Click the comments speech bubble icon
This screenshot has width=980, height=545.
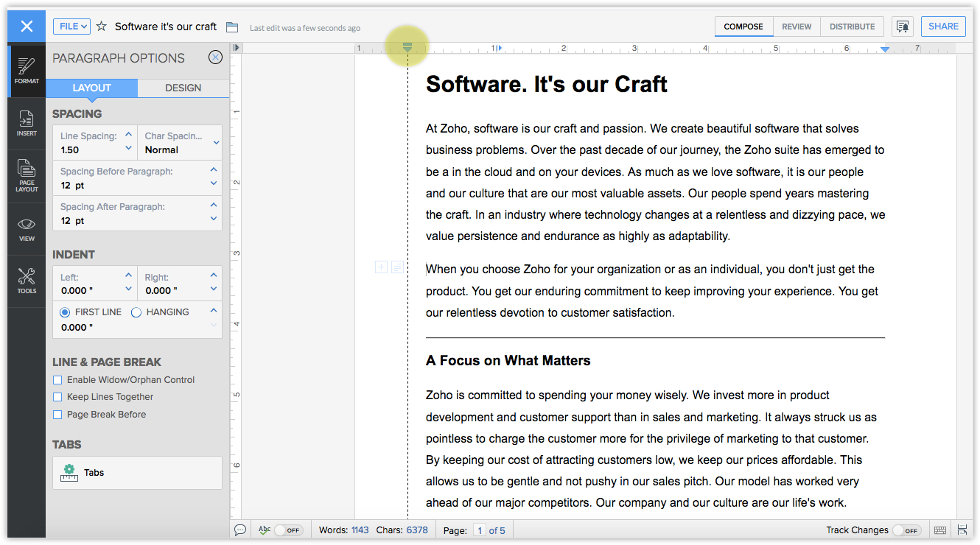tap(239, 530)
